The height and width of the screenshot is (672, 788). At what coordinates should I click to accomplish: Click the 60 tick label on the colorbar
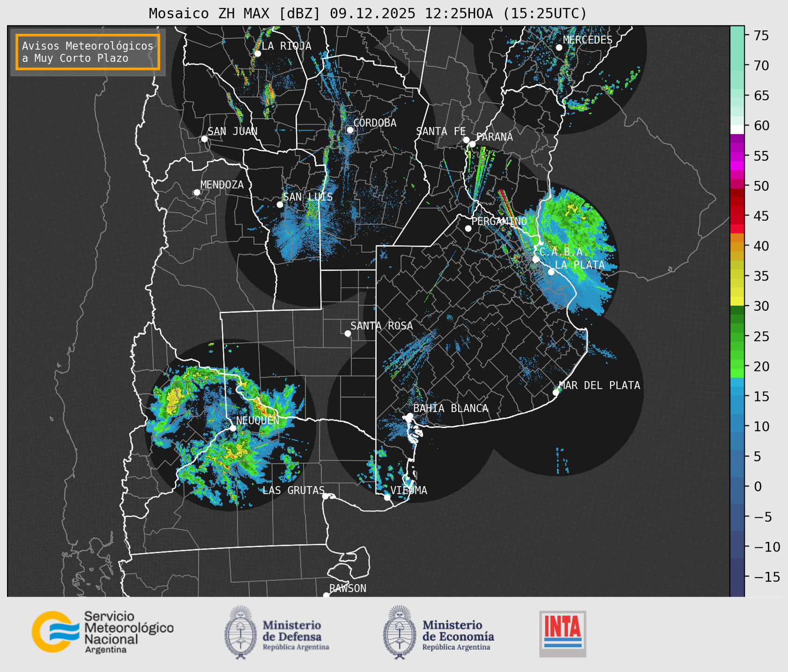761,126
